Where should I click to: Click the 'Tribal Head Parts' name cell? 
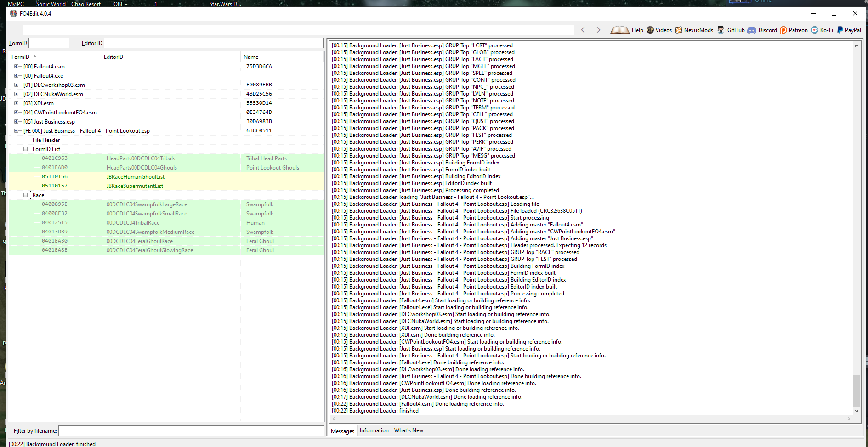tap(266, 158)
